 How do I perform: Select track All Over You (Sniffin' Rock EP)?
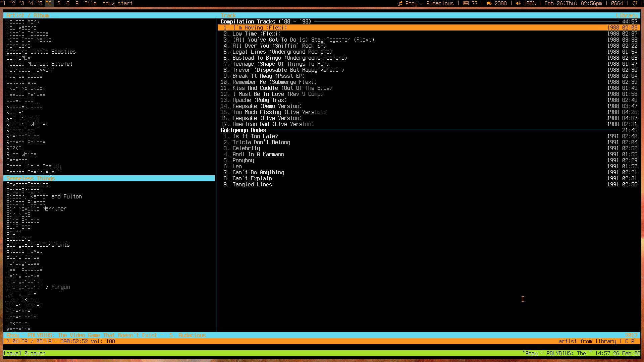coord(429,46)
